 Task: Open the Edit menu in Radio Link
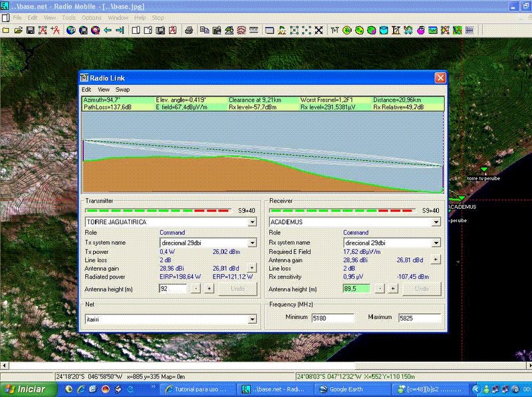86,90
